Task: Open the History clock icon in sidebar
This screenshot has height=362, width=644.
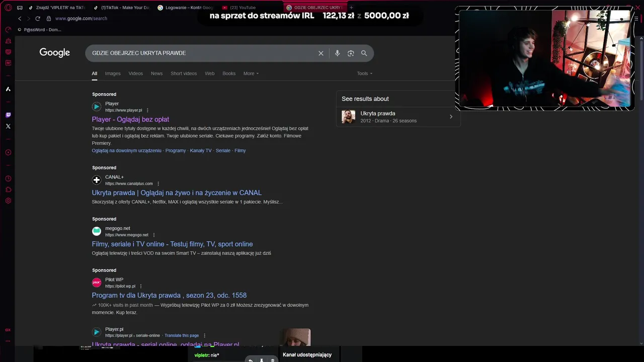Action: pos(8,178)
